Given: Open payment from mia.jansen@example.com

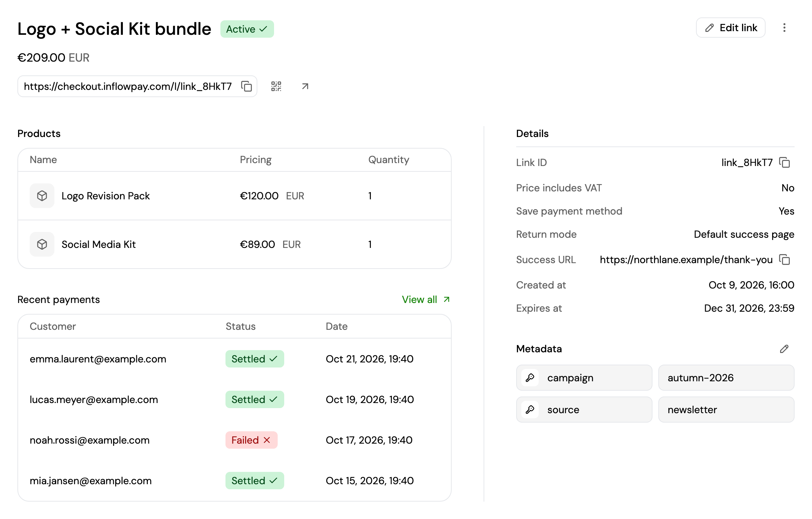Looking at the screenshot, I should coord(91,481).
